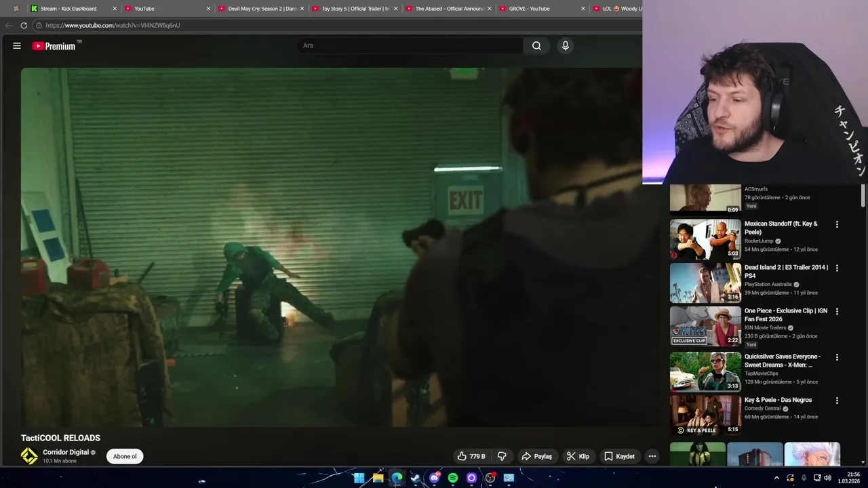
Task: Open Steam from the taskbar
Action: 415,478
